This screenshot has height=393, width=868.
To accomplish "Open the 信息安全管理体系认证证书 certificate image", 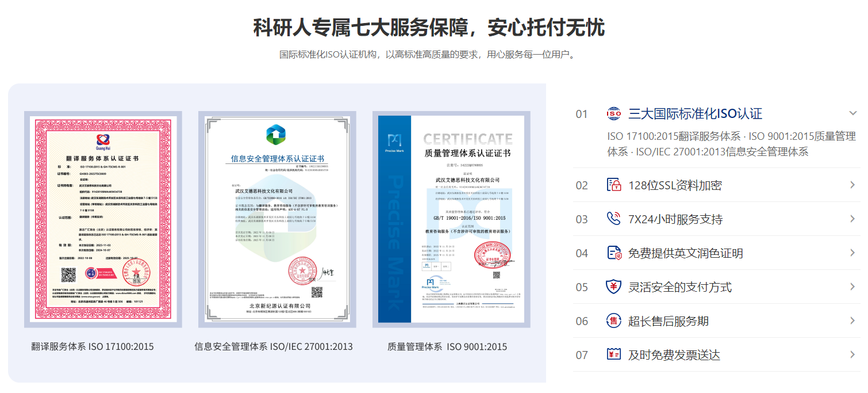I will [x=277, y=219].
